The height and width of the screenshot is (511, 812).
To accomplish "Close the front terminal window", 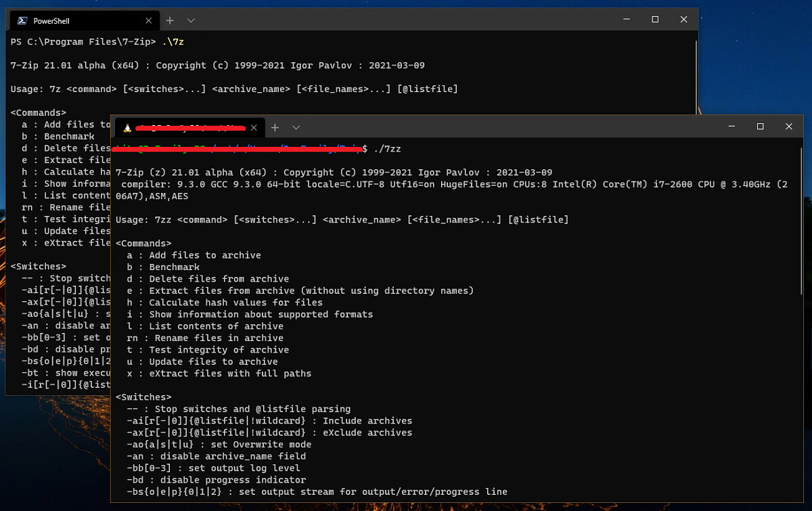I will tap(789, 127).
